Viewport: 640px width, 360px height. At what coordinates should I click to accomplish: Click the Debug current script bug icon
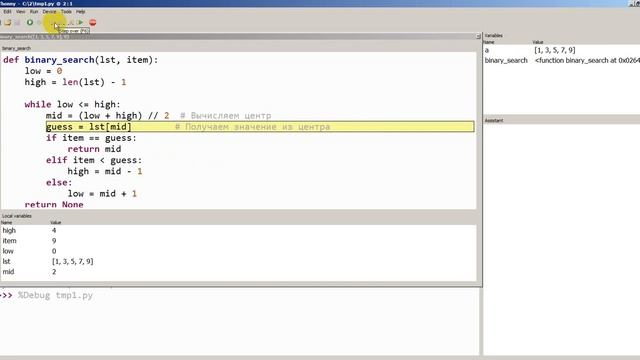pyautogui.click(x=40, y=22)
